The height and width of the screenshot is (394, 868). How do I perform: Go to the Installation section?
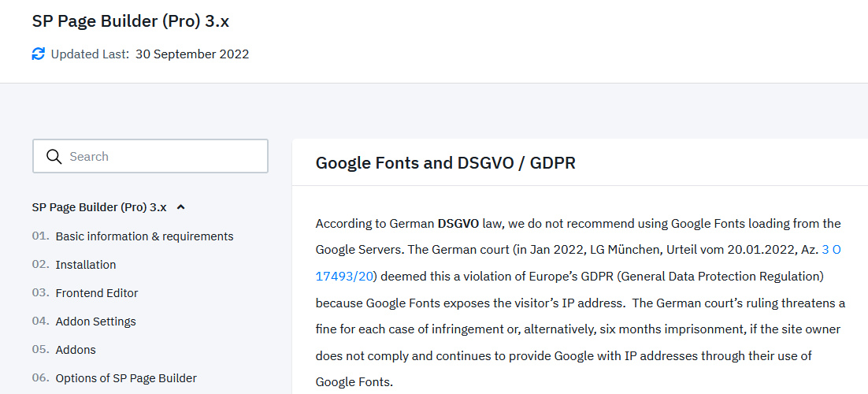click(85, 265)
